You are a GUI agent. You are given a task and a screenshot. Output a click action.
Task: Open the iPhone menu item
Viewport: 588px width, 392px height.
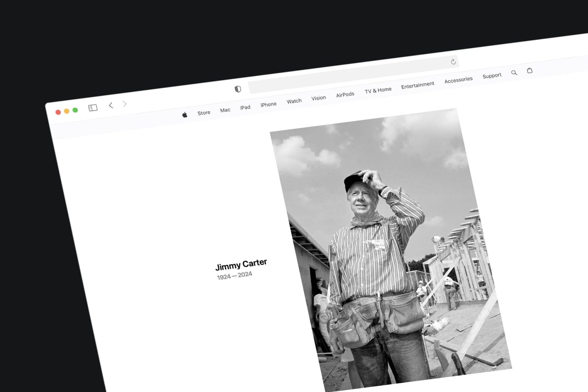point(268,105)
